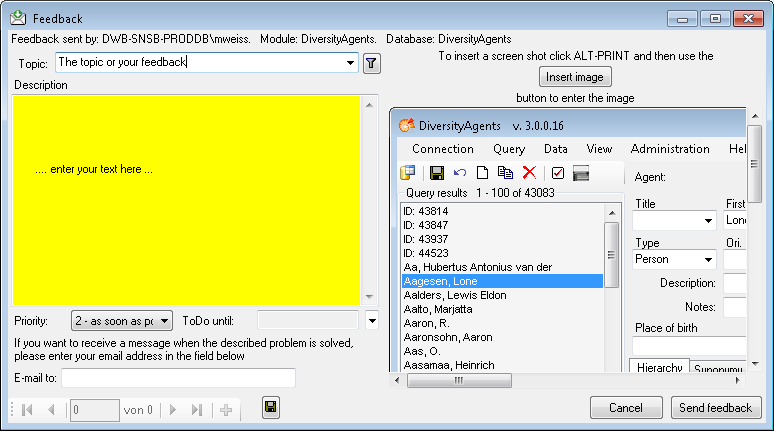Click the ToDo until date field
Screen dimensions: 774x431
point(308,320)
